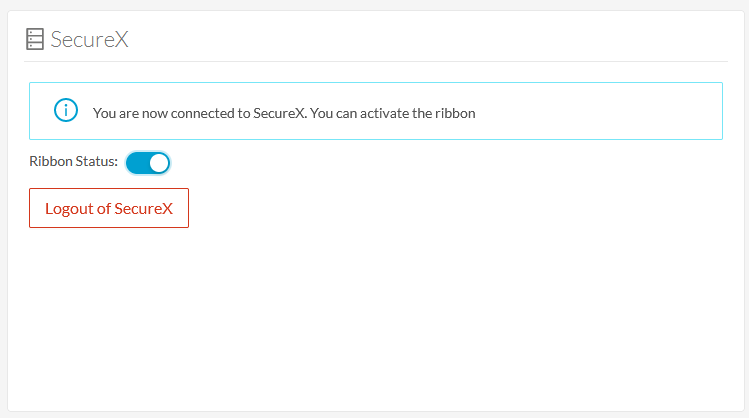Click the word Logout in the red button
The height and width of the screenshot is (418, 749).
point(69,209)
